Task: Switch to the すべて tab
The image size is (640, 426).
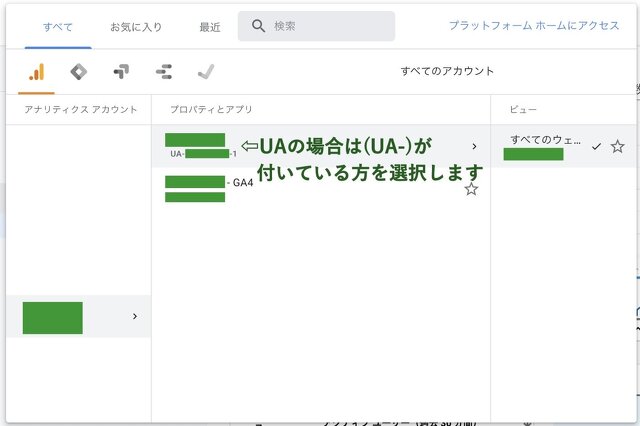Action: pyautogui.click(x=57, y=27)
